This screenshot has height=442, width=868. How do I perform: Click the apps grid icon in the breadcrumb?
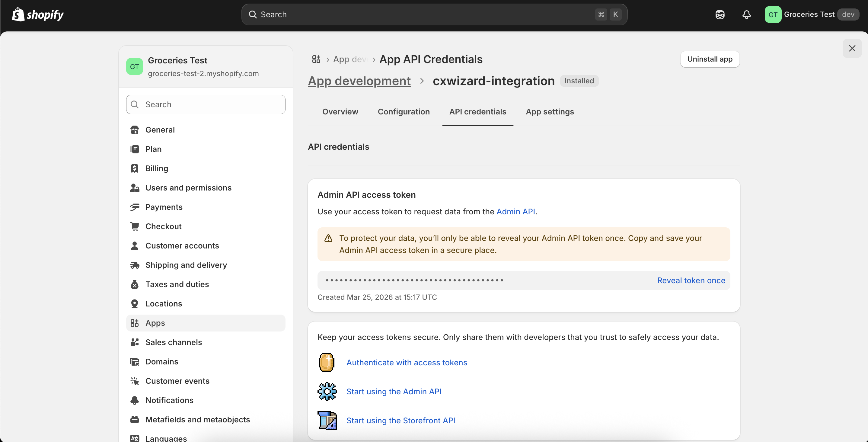(316, 59)
